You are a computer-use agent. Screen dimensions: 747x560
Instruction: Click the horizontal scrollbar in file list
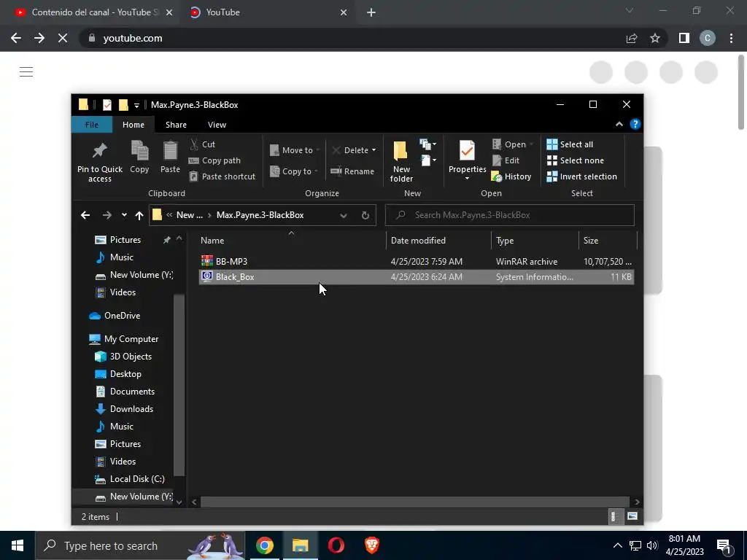coord(414,502)
